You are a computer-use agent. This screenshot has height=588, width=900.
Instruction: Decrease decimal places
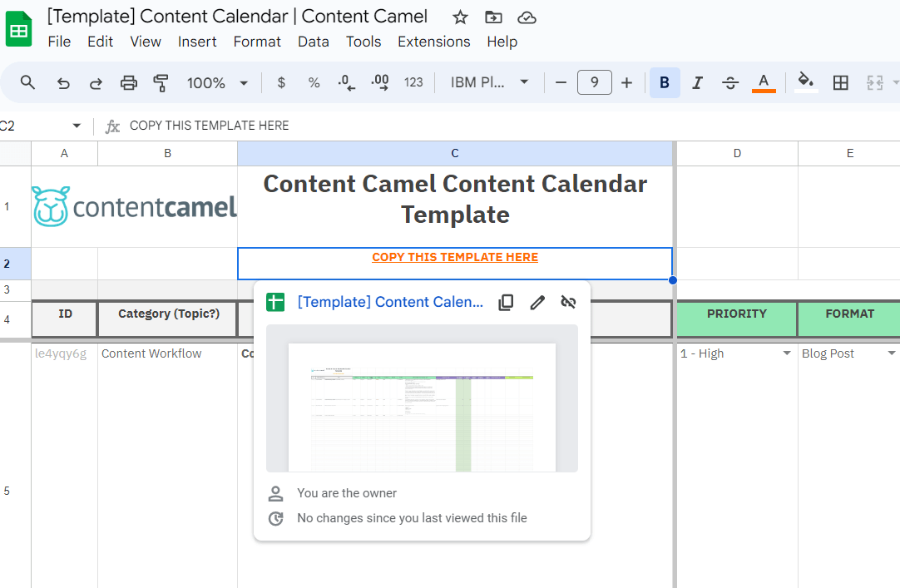[x=346, y=82]
